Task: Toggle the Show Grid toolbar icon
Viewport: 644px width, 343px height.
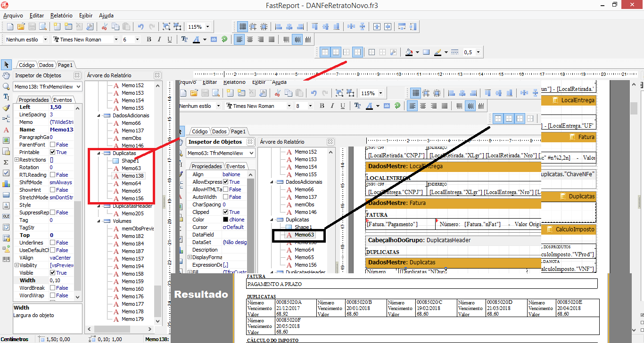Action: point(242,27)
